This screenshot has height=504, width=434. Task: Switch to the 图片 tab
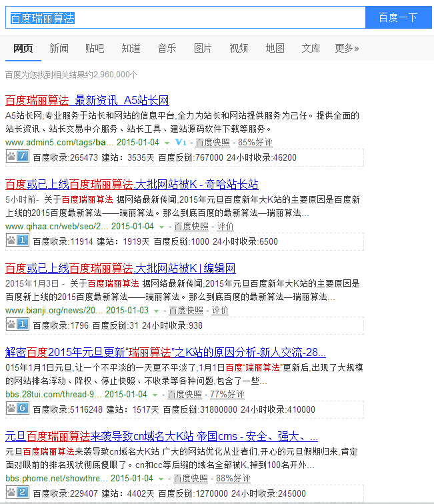click(x=203, y=48)
